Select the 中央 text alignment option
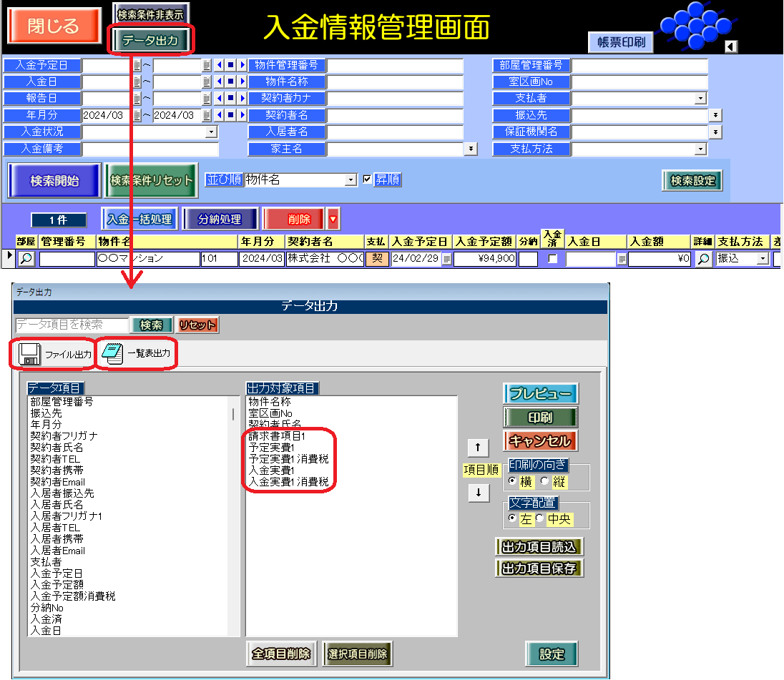 [x=539, y=518]
